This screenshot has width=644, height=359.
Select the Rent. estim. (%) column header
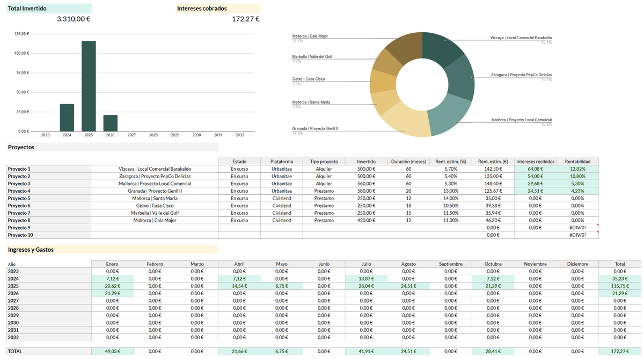coord(451,162)
